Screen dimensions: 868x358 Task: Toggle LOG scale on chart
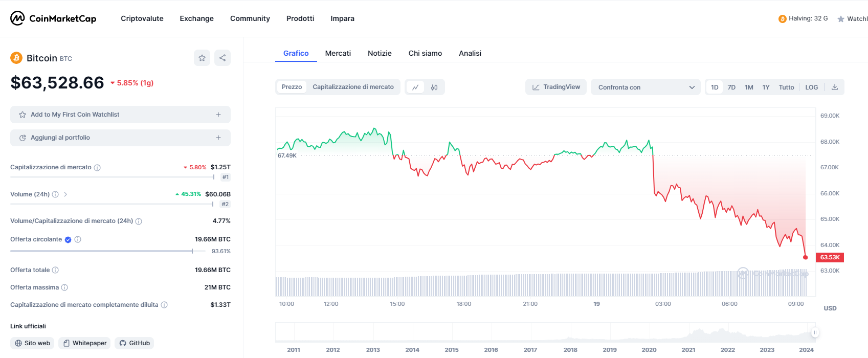(811, 87)
